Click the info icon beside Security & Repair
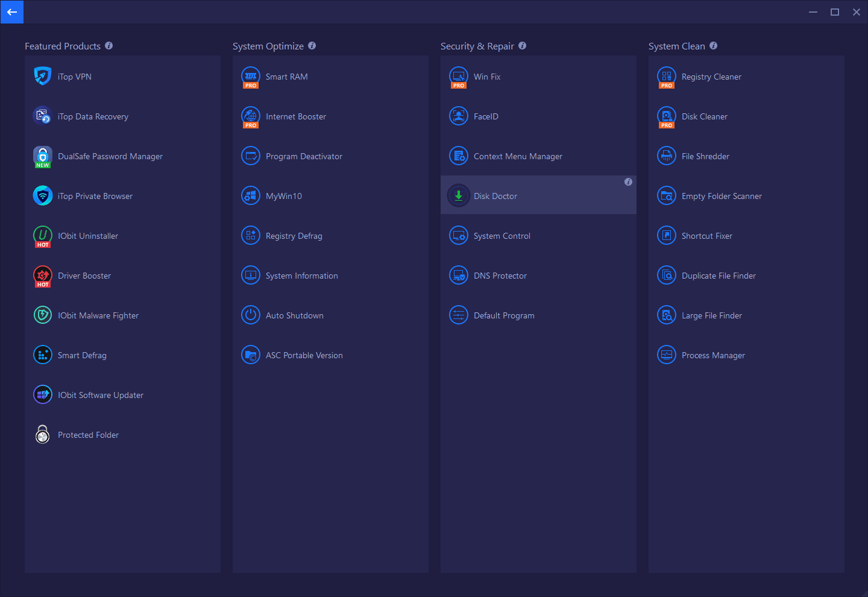This screenshot has width=868, height=597. [523, 46]
